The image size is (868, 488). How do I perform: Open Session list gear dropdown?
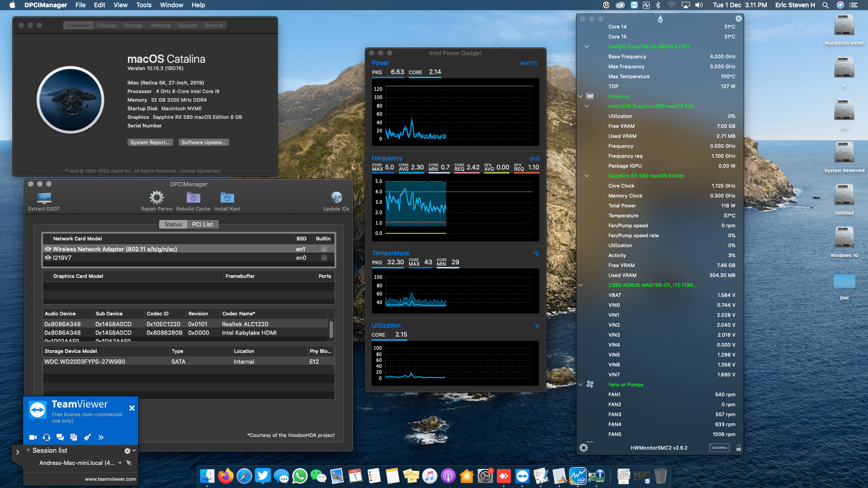point(129,450)
